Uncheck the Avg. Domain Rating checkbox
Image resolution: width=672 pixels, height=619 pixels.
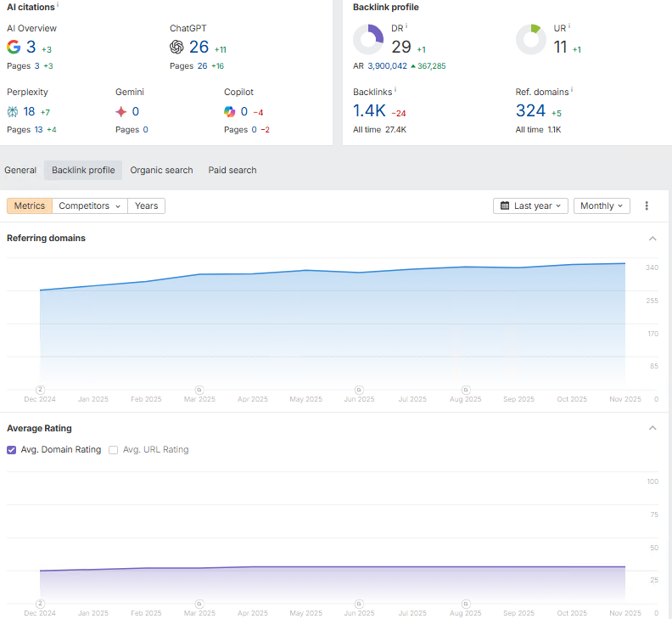[x=12, y=449]
